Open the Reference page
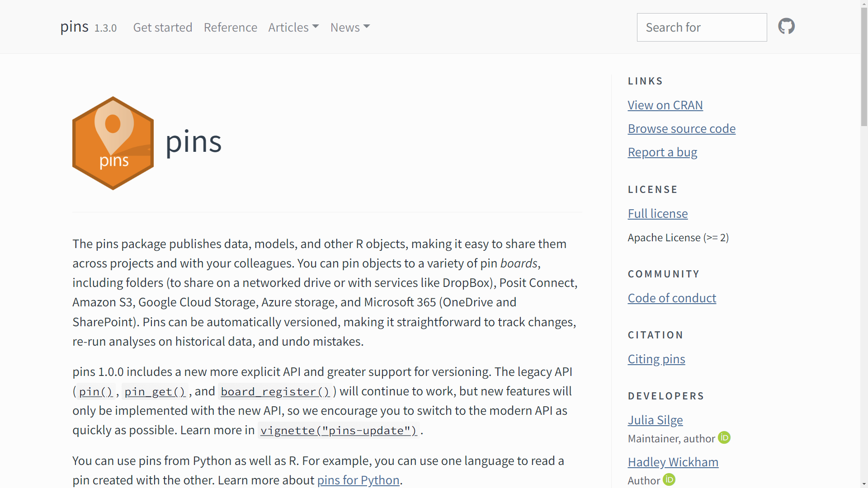The image size is (868, 488). (231, 27)
